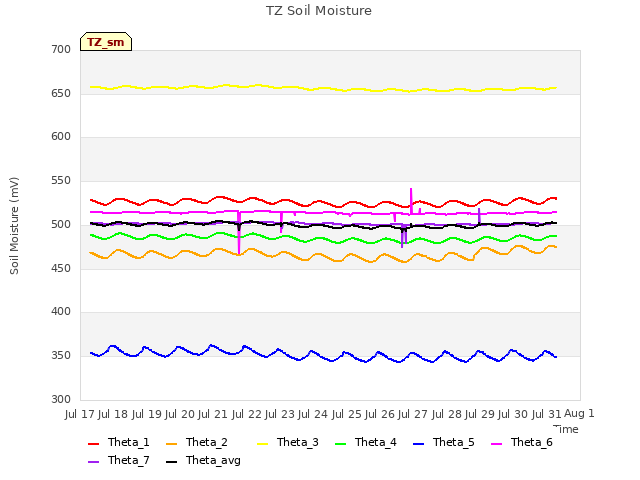Screen dimensions: 640x480
Task: Click the 650 y-axis label
Action: point(61,93)
